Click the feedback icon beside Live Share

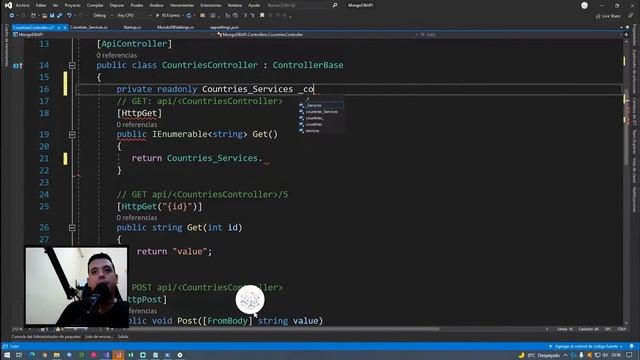coord(631,16)
